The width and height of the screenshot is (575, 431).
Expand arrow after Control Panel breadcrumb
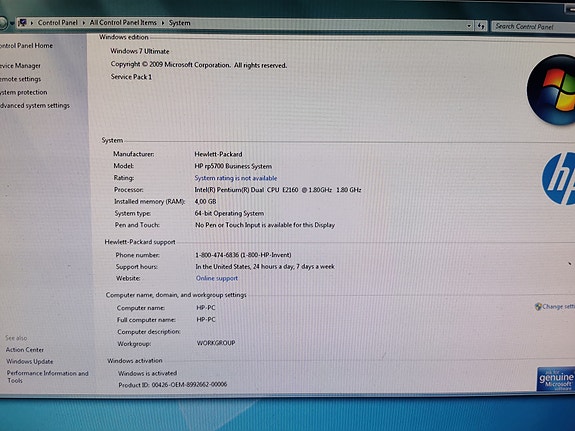point(84,23)
